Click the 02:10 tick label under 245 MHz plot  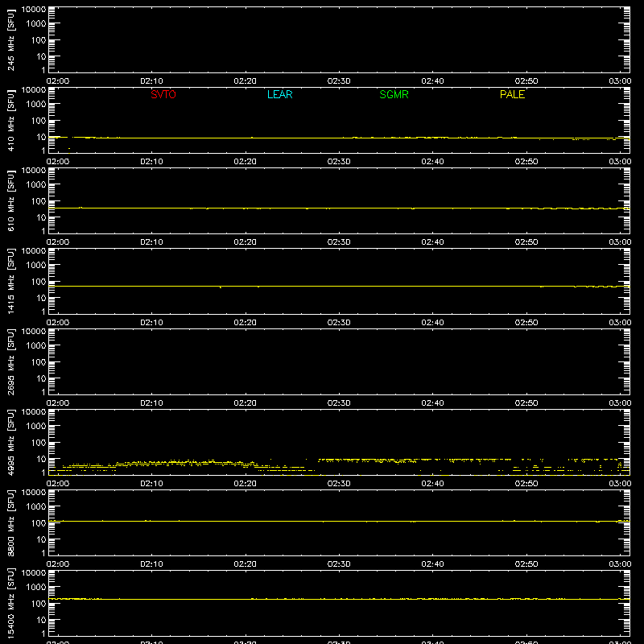tap(151, 81)
